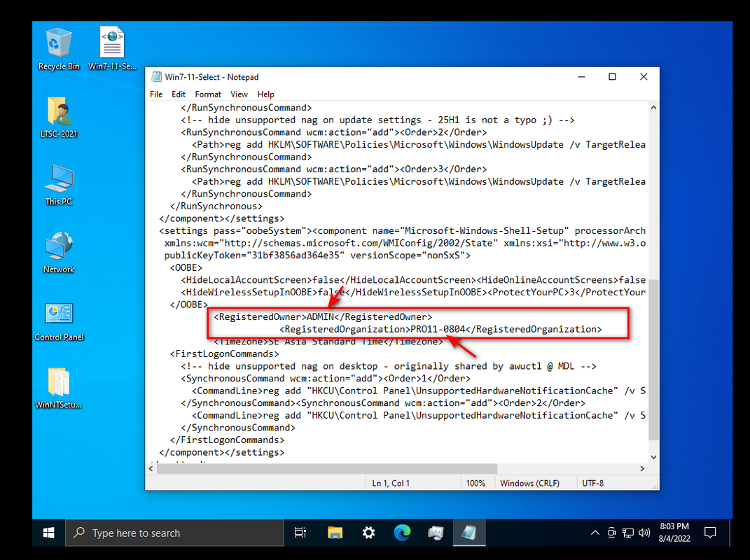Show hidden icons in the system tray
Viewport: 750px width, 560px height.
click(x=595, y=533)
